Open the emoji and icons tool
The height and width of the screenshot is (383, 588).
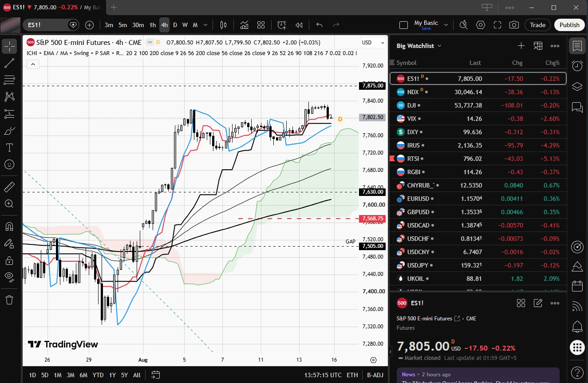[x=9, y=164]
